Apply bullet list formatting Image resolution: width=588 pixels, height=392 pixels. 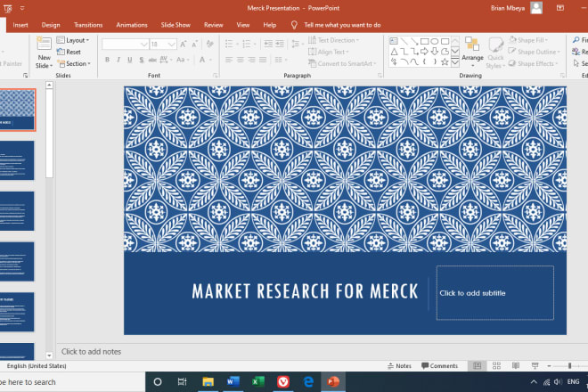point(229,45)
